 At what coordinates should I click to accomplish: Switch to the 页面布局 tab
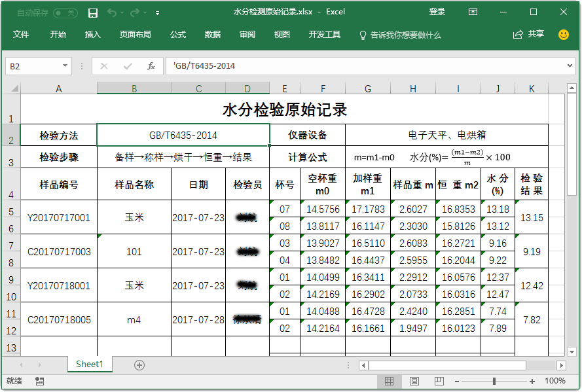(x=135, y=35)
